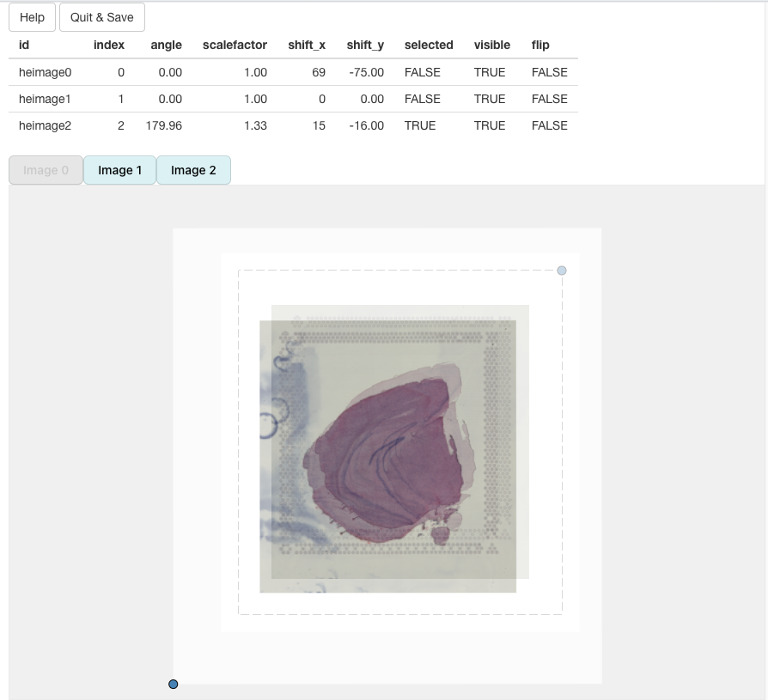The width and height of the screenshot is (768, 700).
Task: Click the shift_x value 69 for heimage0
Action: (x=318, y=72)
